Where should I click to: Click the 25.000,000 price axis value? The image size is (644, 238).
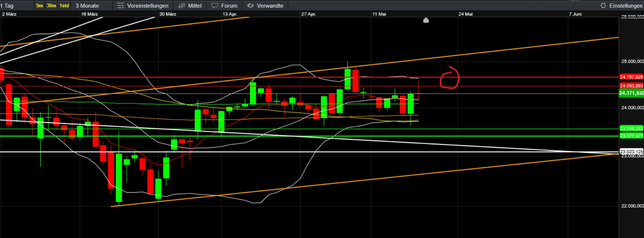(632, 61)
